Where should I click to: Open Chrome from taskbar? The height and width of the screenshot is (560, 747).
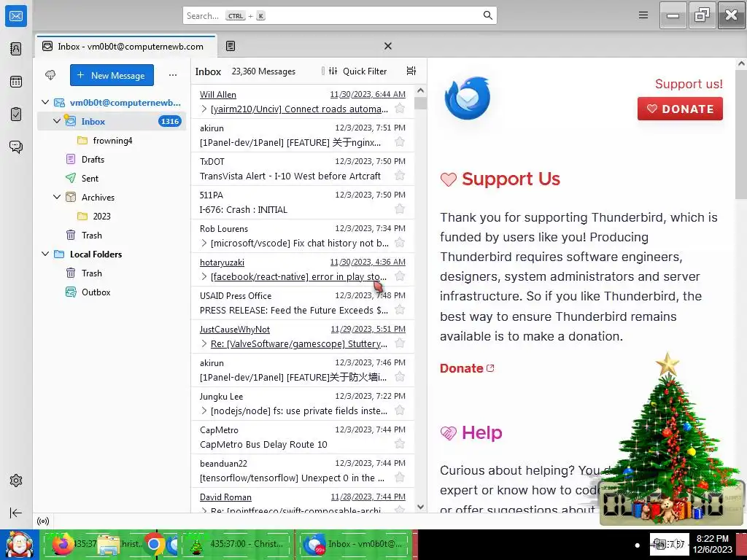[x=153, y=544]
